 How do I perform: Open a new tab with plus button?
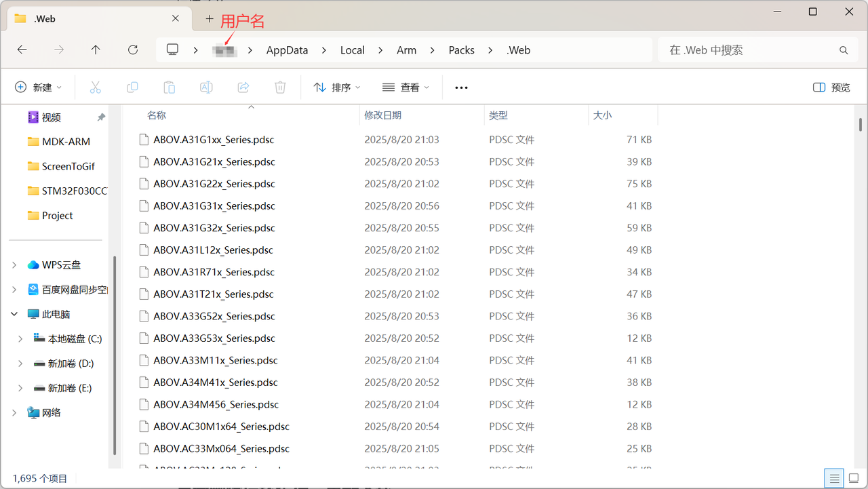pyautogui.click(x=210, y=19)
